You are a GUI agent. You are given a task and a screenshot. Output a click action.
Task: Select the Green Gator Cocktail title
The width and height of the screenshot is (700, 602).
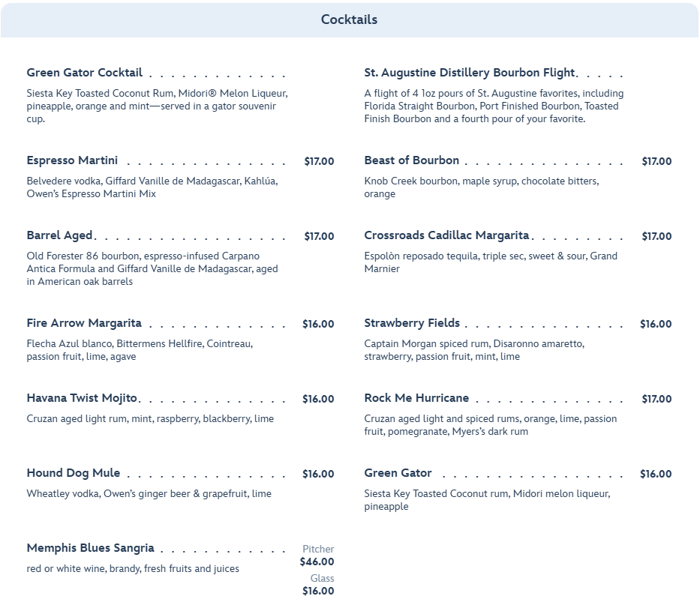[84, 73]
